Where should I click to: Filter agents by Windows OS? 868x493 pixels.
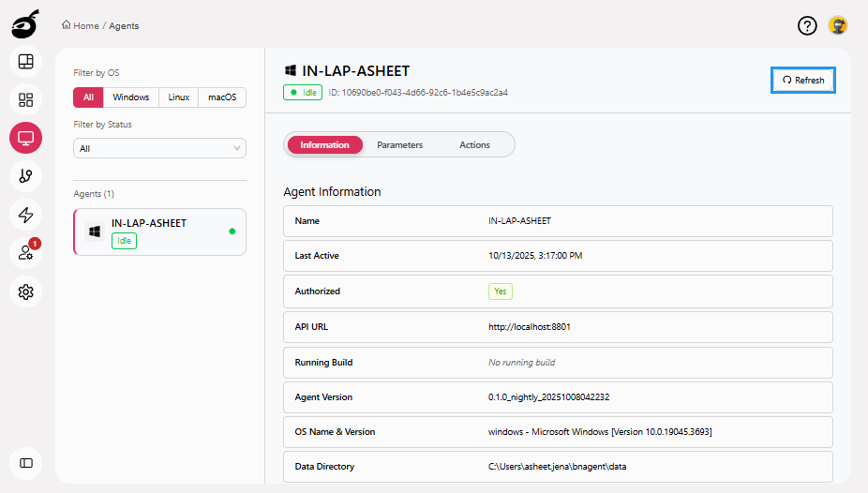[x=131, y=97]
